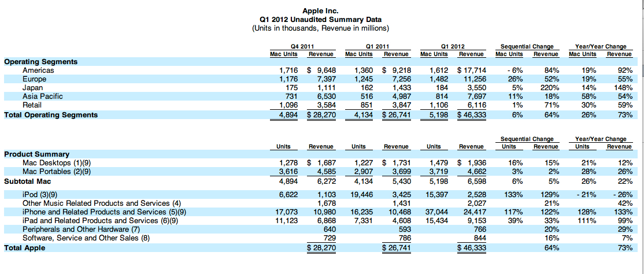Click iPhone Q4 2011 units 17,073
The height and width of the screenshot is (274, 644).
[x=286, y=212]
